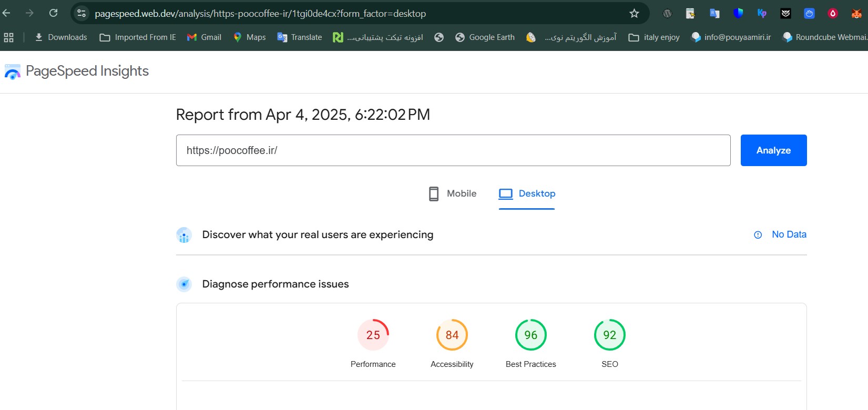The width and height of the screenshot is (868, 410).
Task: Reload the PageSpeed page
Action: pyautogui.click(x=53, y=13)
